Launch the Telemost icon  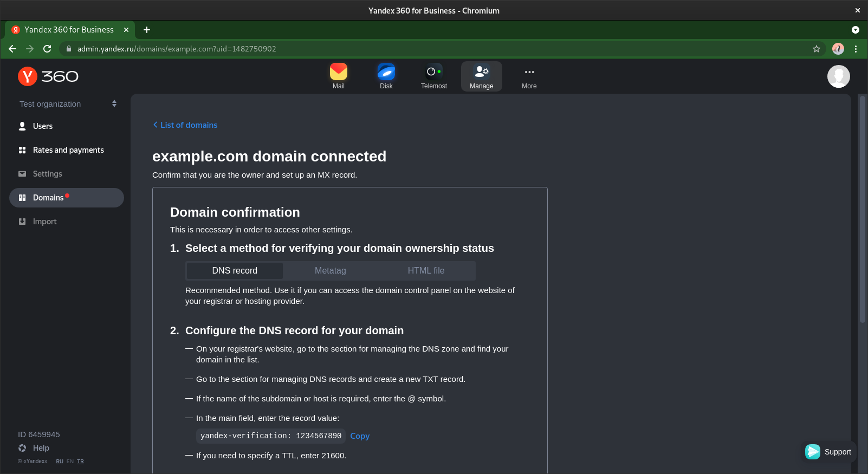pyautogui.click(x=434, y=76)
